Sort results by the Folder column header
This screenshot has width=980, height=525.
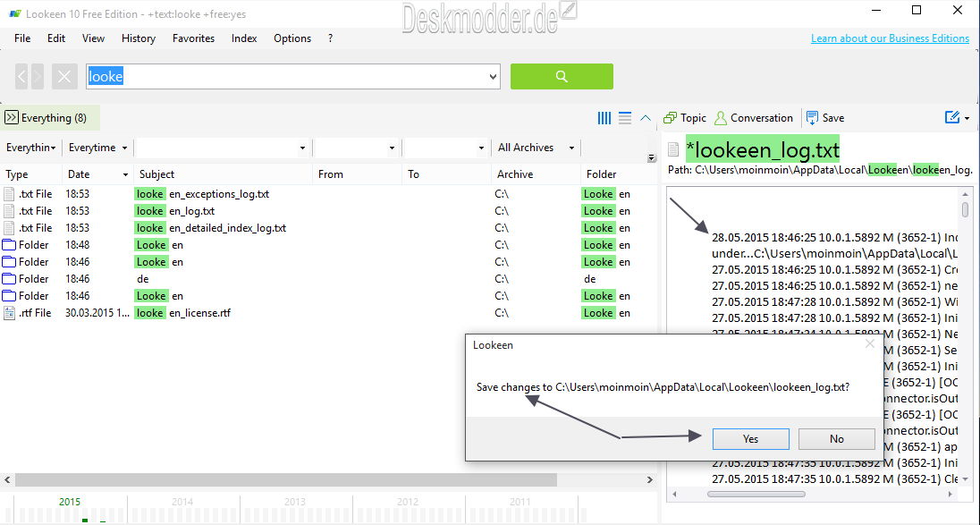pos(619,174)
